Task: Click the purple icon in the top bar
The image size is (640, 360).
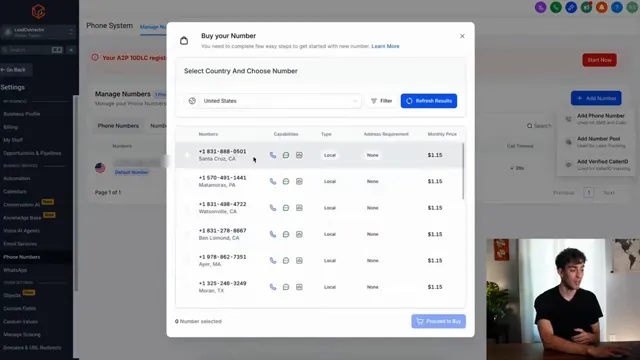Action: [x=540, y=7]
